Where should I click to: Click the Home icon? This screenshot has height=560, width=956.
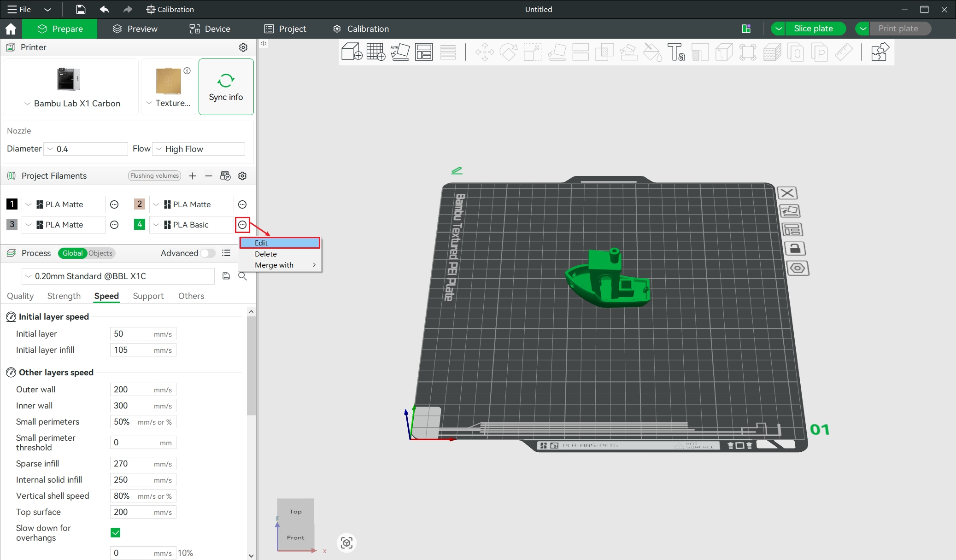[x=11, y=29]
